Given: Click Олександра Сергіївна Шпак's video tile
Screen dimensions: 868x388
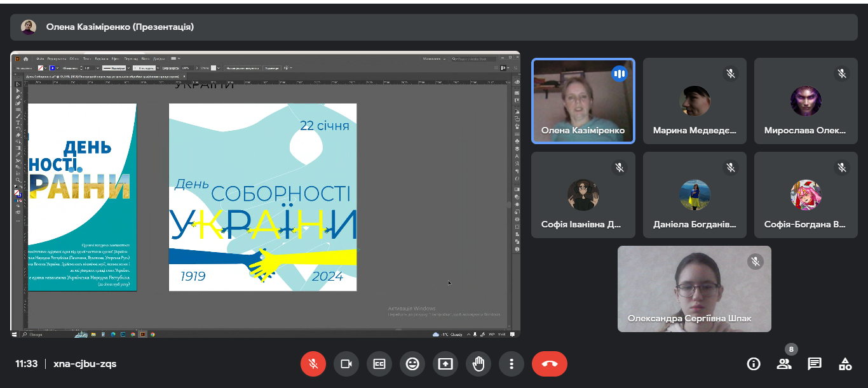Looking at the screenshot, I should [x=694, y=289].
